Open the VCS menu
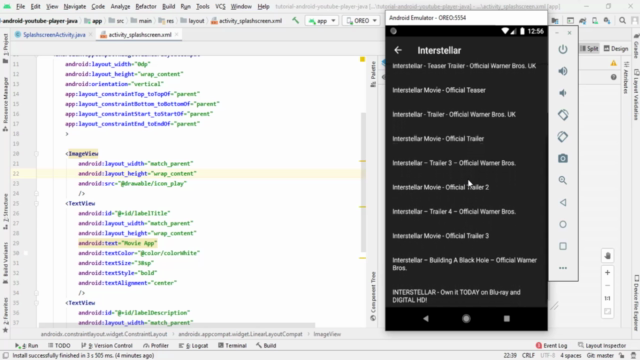Image resolution: width=640 pixels, height=360 pixels. [220, 7]
